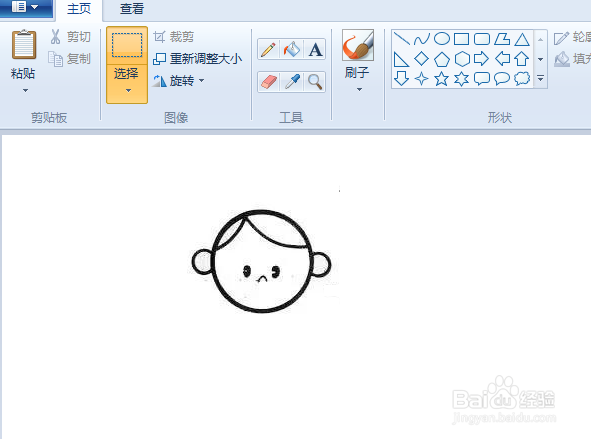Open the shape Fill (填充) option

pyautogui.click(x=572, y=59)
